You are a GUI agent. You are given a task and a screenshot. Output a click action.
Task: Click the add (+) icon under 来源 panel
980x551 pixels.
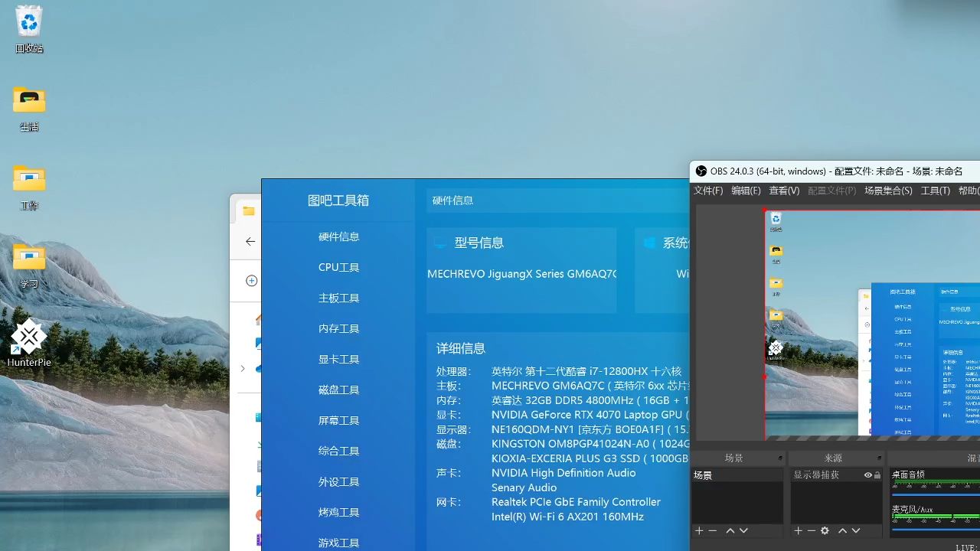[798, 530]
